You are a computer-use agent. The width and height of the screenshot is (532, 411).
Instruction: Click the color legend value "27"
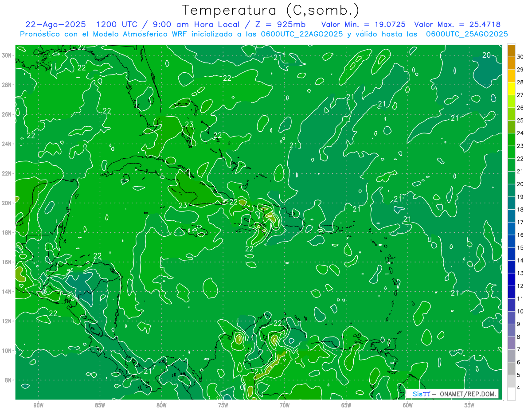tap(520, 95)
